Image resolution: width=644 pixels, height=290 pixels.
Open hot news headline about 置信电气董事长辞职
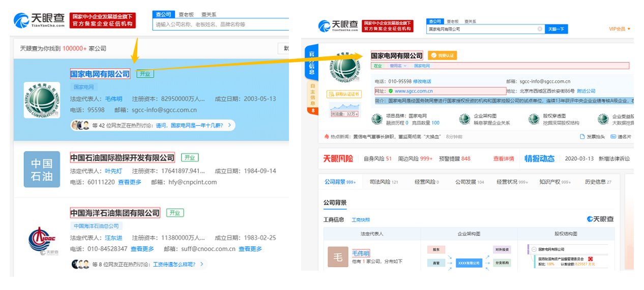tap(398, 136)
